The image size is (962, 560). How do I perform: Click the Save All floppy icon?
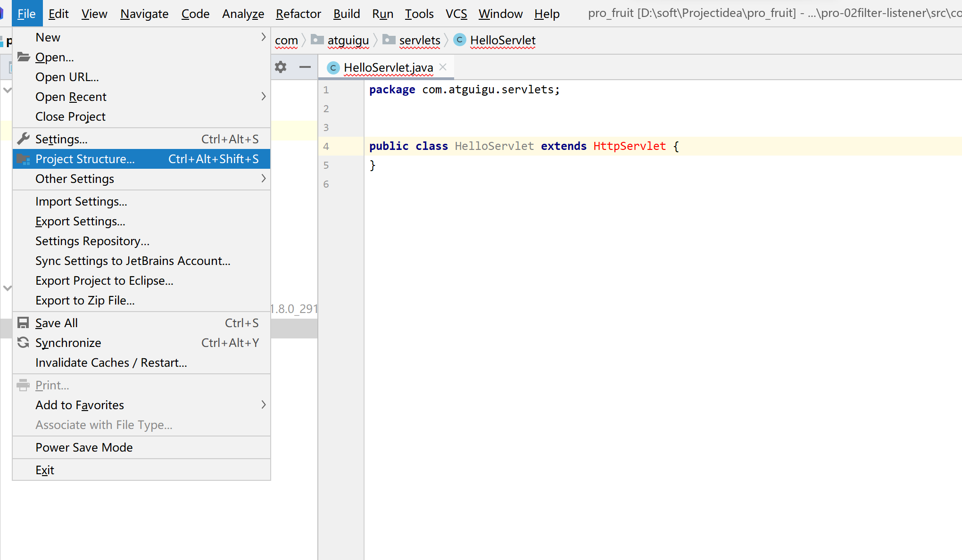(x=23, y=322)
